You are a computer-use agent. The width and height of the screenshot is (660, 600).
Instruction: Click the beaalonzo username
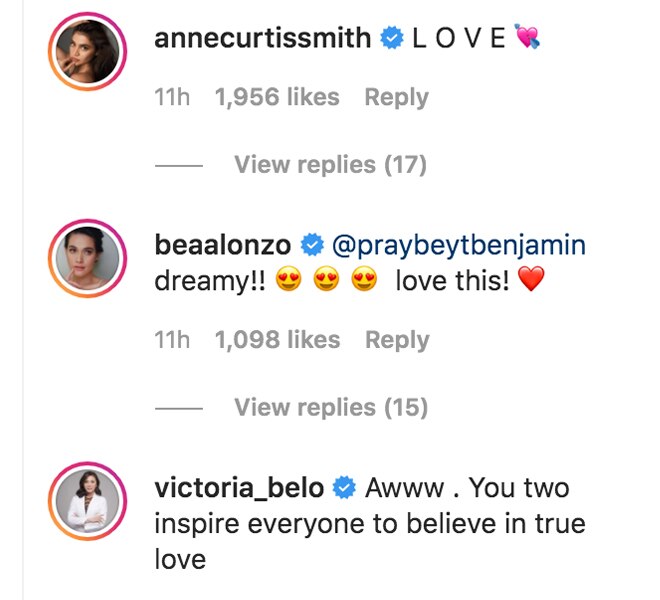223,245
